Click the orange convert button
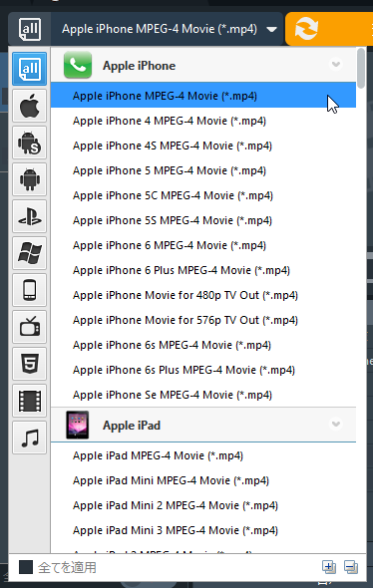The height and width of the screenshot is (588, 373). pyautogui.click(x=329, y=29)
